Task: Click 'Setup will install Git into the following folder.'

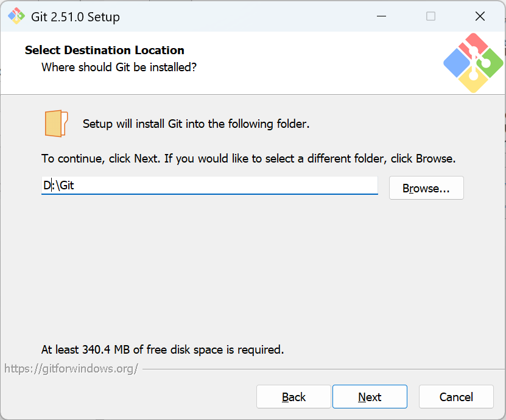Action: click(196, 124)
